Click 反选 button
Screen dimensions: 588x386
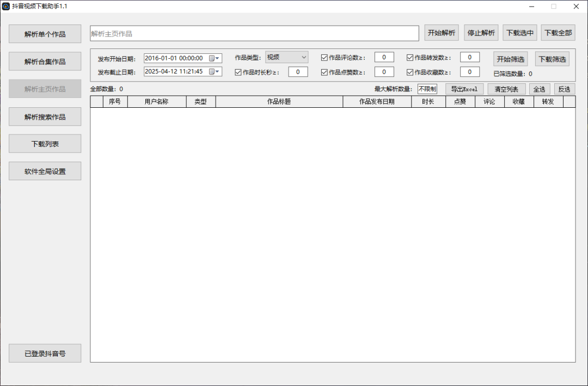[x=565, y=89]
